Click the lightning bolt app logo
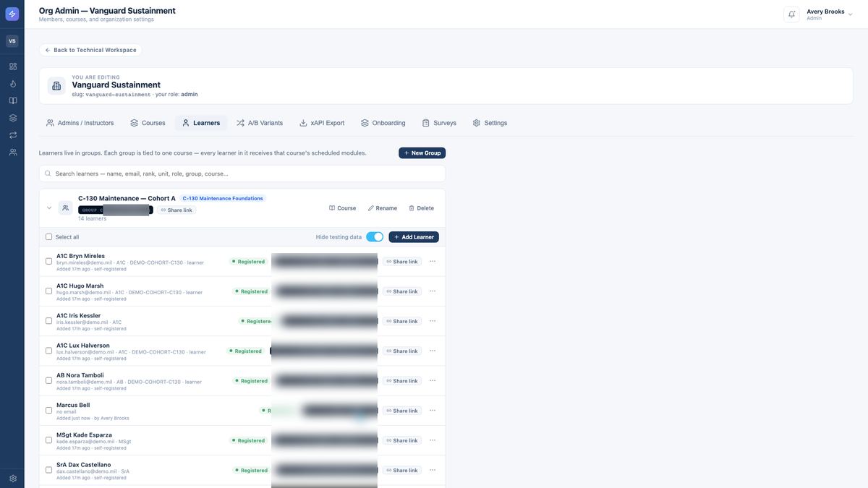 12,14
